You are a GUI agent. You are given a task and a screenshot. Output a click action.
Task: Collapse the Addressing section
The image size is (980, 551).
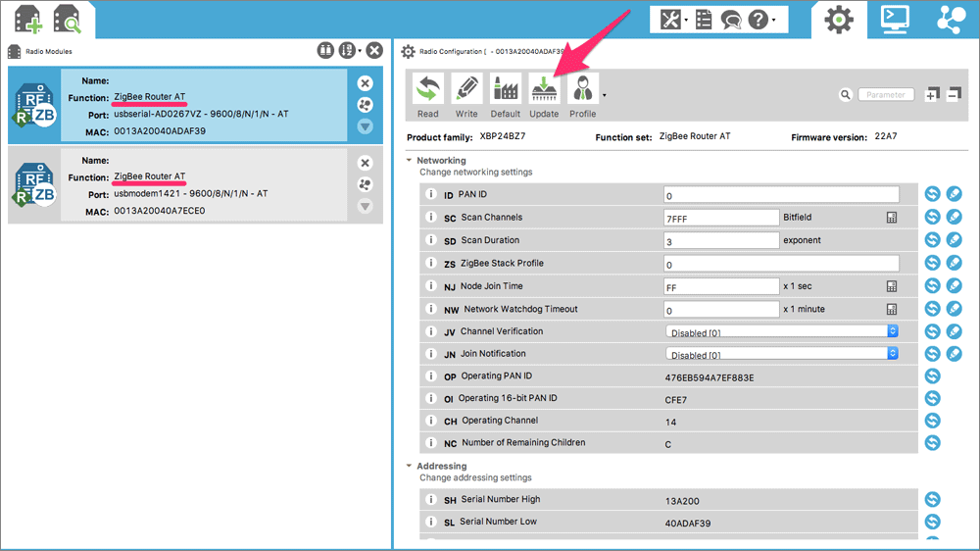pyautogui.click(x=409, y=466)
